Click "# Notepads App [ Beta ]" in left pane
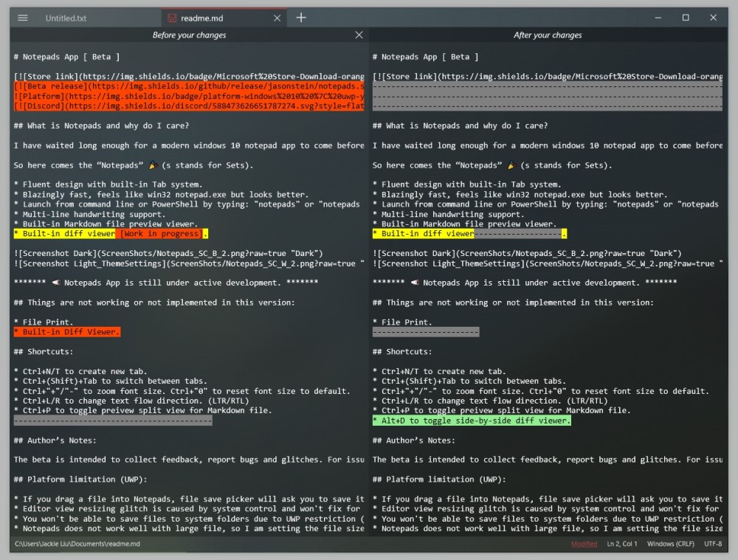The image size is (738, 560). pos(67,57)
